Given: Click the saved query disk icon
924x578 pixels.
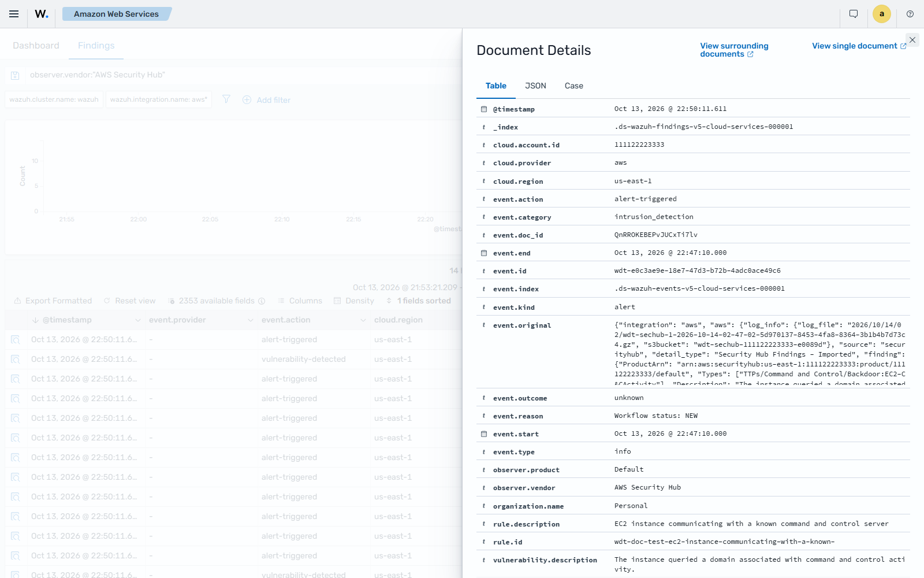Looking at the screenshot, I should tap(16, 75).
